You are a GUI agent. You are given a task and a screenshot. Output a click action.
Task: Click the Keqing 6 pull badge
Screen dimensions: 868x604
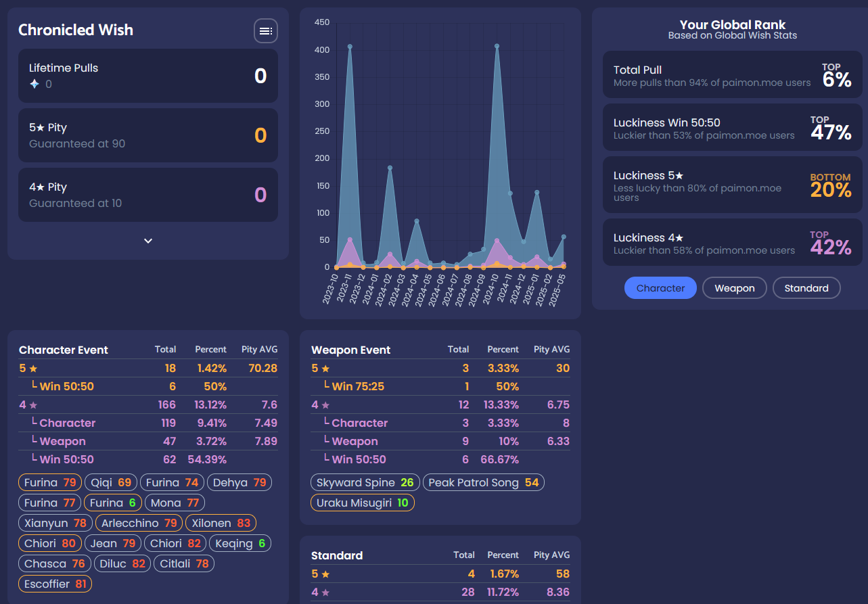(240, 544)
